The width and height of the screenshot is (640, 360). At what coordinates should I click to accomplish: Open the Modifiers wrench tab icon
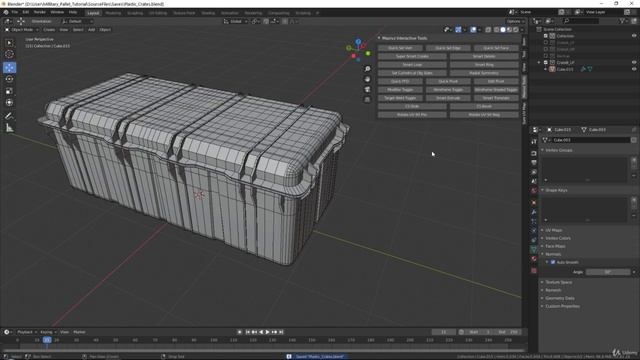(x=534, y=212)
